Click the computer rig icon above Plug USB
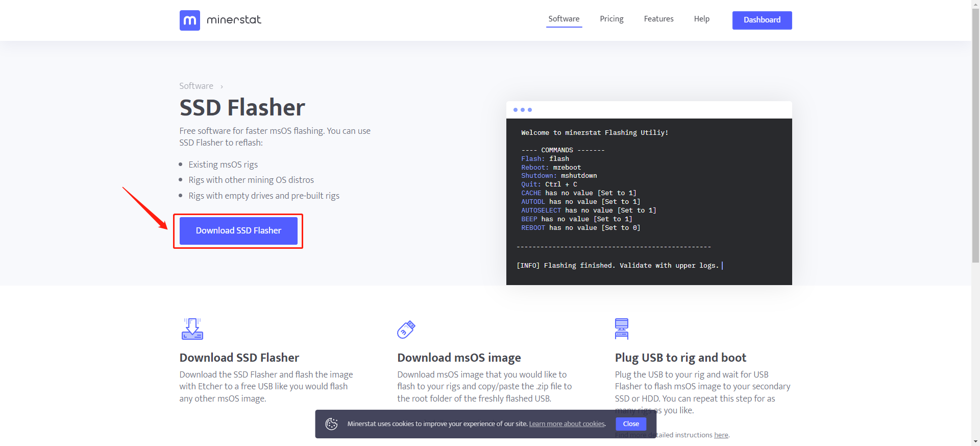Screen dimensions: 980x446 [x=622, y=329]
